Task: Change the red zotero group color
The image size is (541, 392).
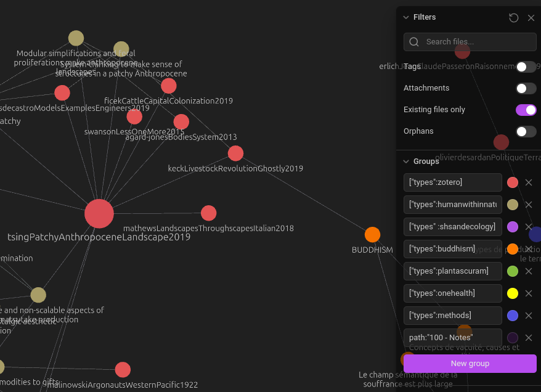Action: pyautogui.click(x=513, y=182)
